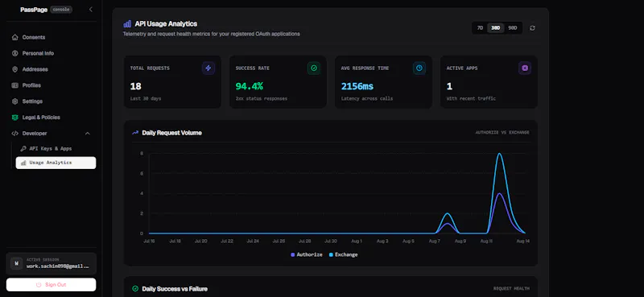Open Consents from the home icon

pos(14,37)
